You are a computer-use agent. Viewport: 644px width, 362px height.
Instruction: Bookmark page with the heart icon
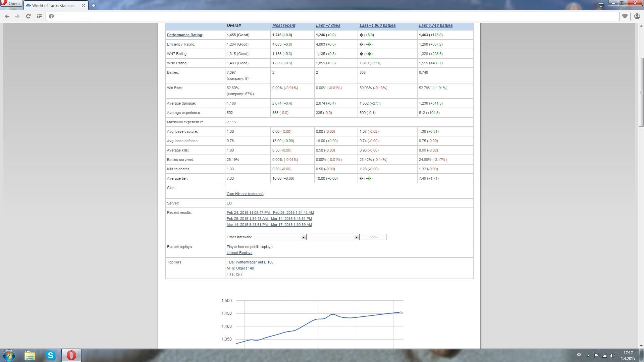click(x=625, y=16)
